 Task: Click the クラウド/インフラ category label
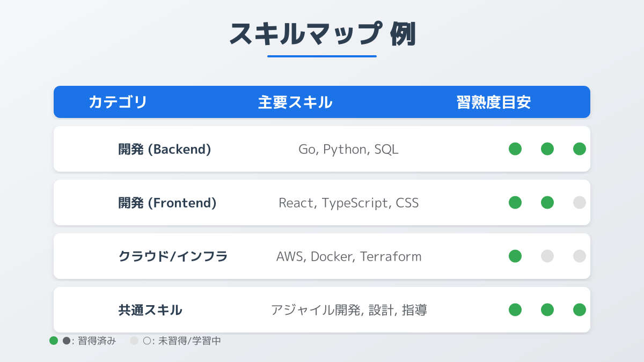(173, 256)
